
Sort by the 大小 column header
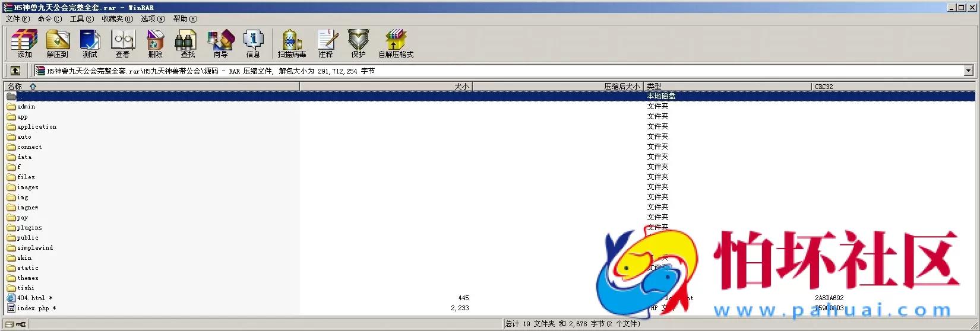(461, 87)
